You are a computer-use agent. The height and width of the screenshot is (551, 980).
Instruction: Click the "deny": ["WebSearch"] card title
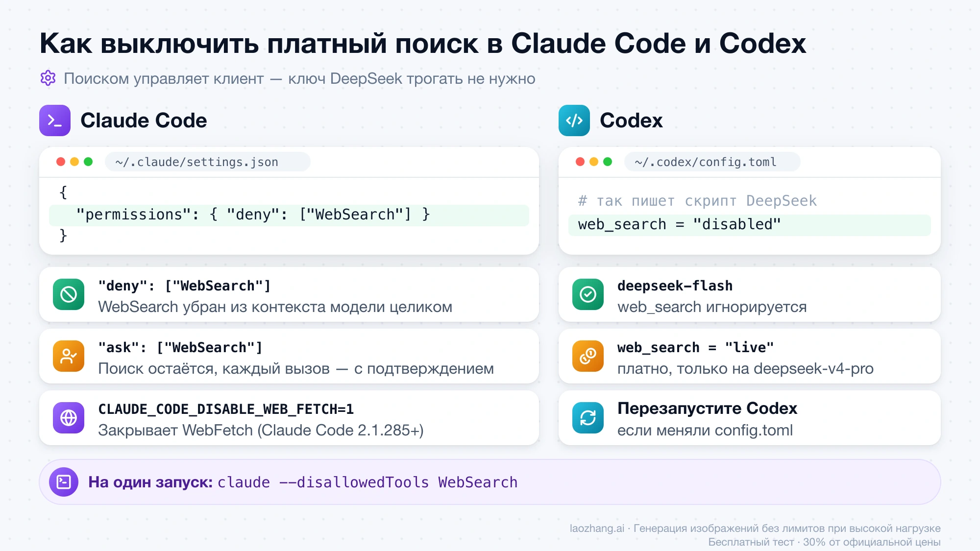pyautogui.click(x=184, y=286)
